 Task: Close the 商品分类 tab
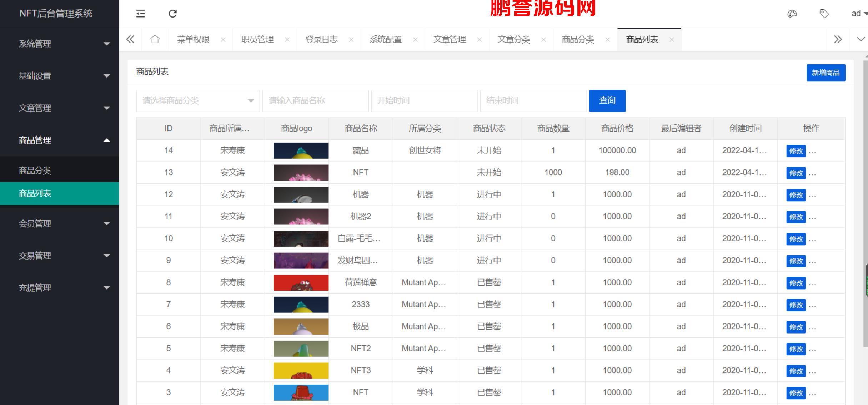(x=608, y=40)
